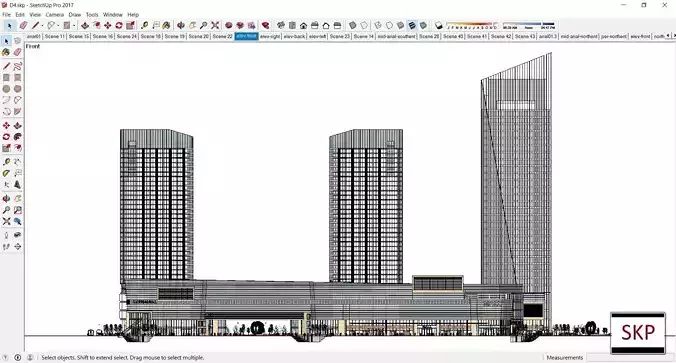Select Protractor tool in side toolbar
This screenshot has width=676, height=363.
6,173
